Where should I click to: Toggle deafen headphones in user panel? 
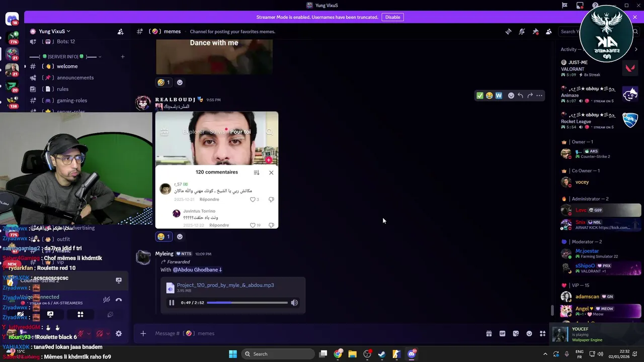point(100,333)
